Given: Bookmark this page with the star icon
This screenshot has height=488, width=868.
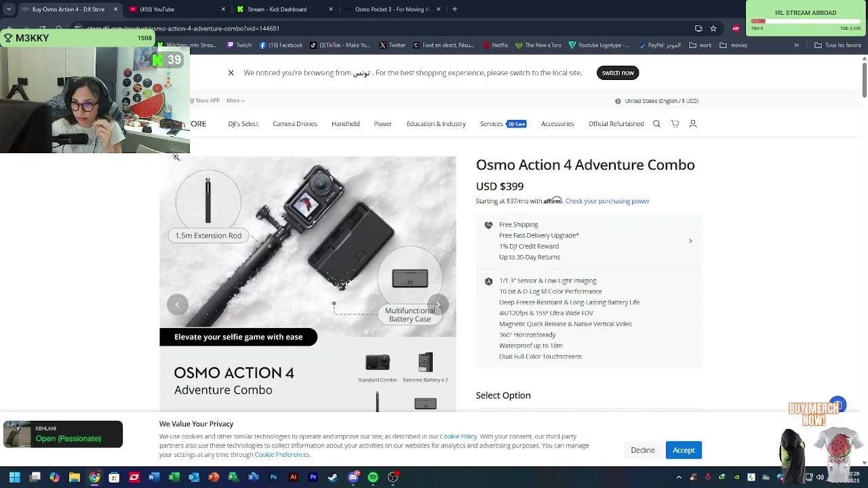Looking at the screenshot, I should click(x=713, y=28).
